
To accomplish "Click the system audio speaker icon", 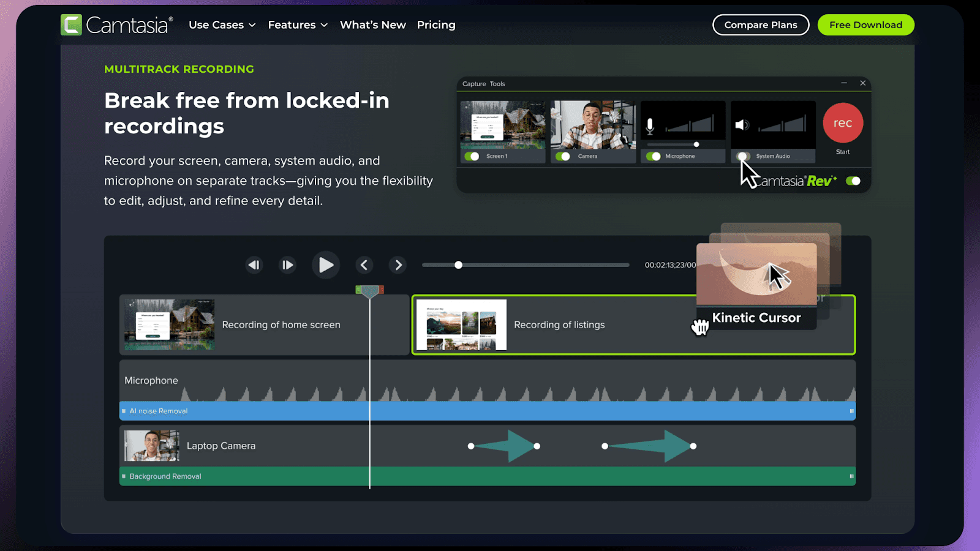I will pos(742,125).
